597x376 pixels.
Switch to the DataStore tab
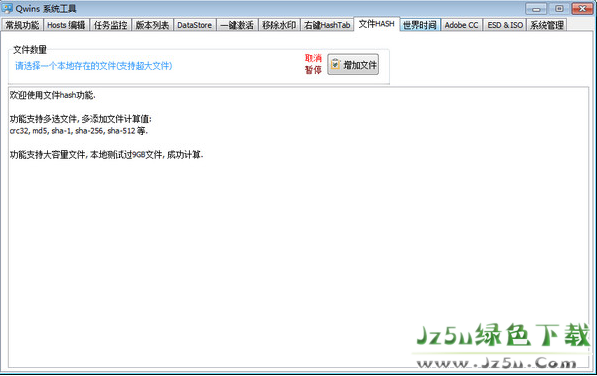tap(195, 25)
